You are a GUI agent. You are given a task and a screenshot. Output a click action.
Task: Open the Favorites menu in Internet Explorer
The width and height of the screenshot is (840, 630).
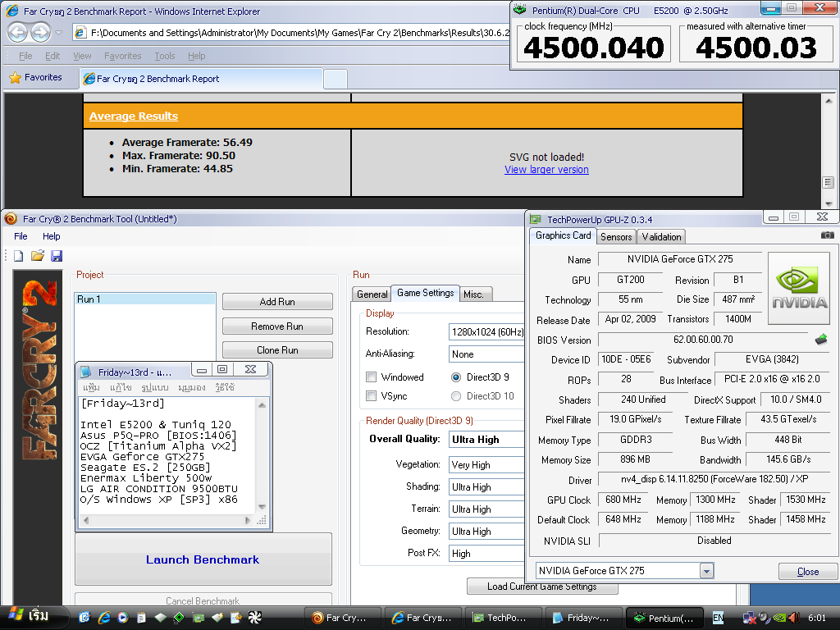[x=123, y=56]
